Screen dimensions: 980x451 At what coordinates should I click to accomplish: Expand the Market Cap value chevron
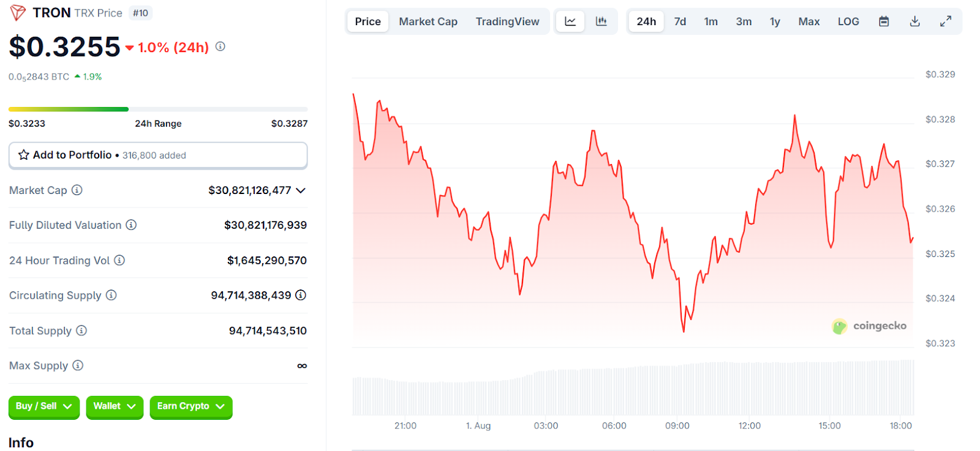click(301, 190)
